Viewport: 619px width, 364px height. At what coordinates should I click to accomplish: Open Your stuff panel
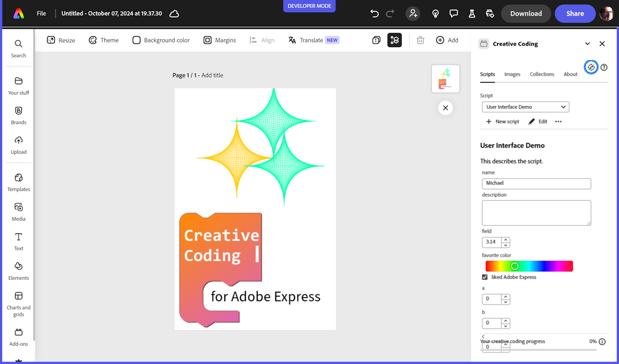pos(19,86)
